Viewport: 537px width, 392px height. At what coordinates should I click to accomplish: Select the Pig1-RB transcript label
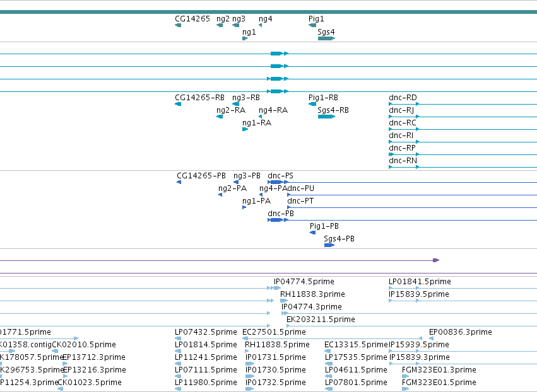tap(323, 98)
